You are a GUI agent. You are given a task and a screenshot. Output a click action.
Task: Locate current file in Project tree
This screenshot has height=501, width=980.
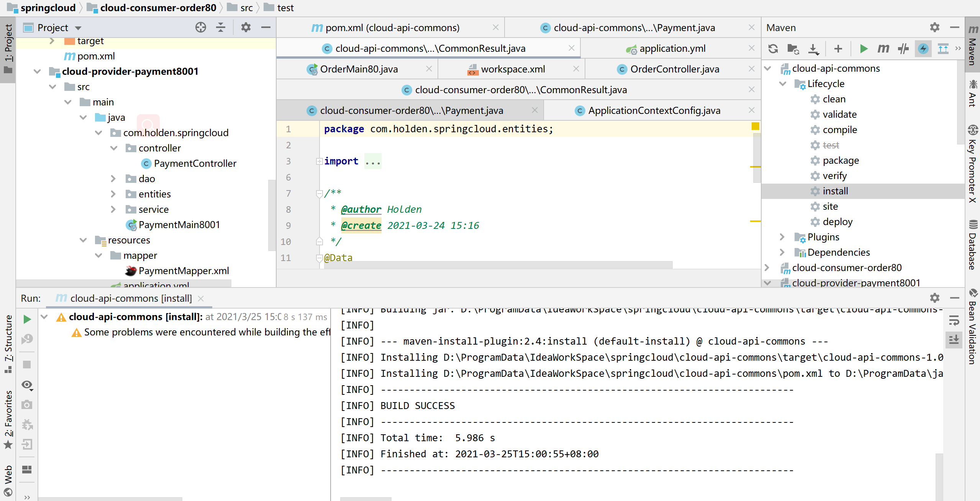pyautogui.click(x=201, y=28)
